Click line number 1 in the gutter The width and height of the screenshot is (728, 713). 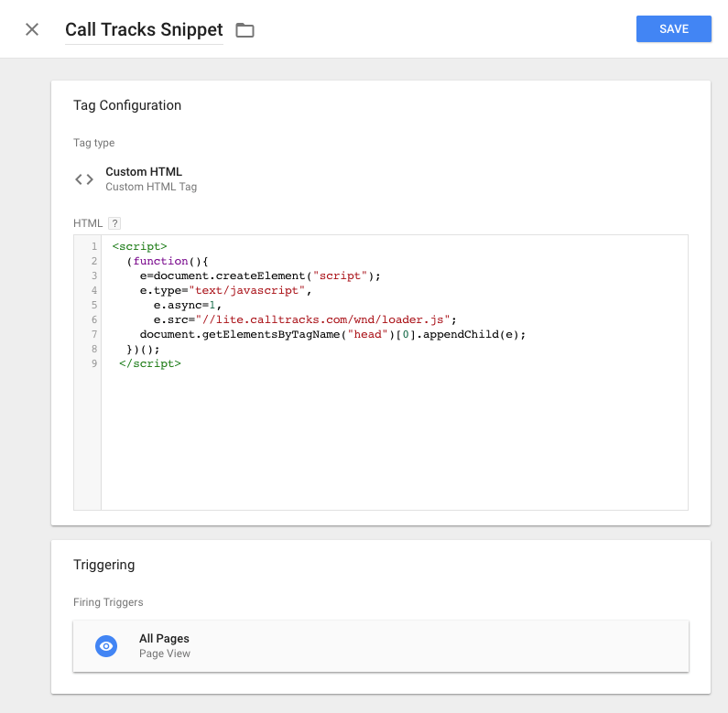coord(94,246)
